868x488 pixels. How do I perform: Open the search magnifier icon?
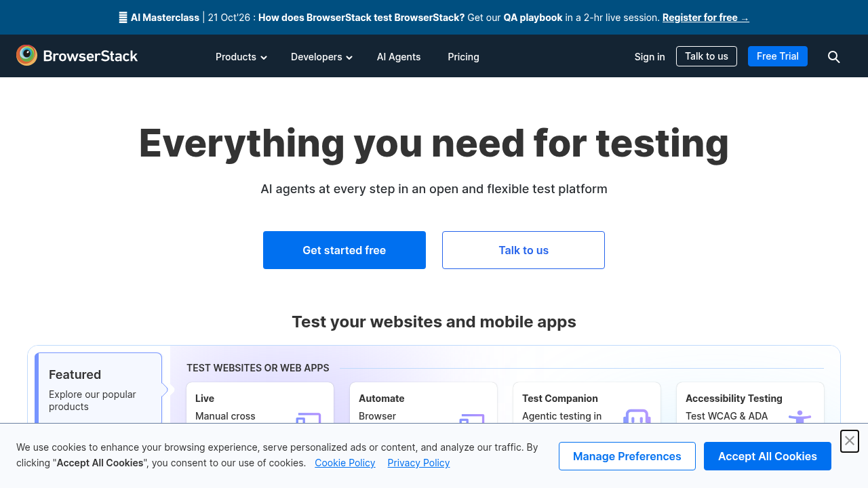(834, 57)
